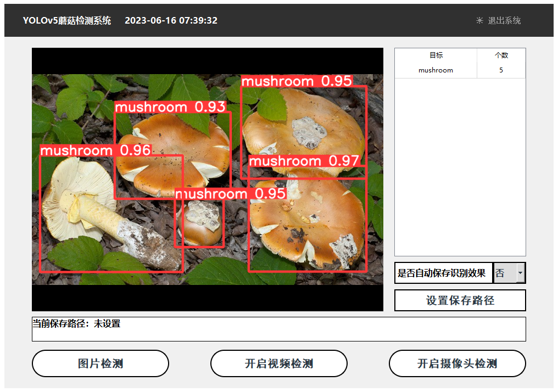Click the 个数 column header
558x392 pixels.
tap(501, 55)
